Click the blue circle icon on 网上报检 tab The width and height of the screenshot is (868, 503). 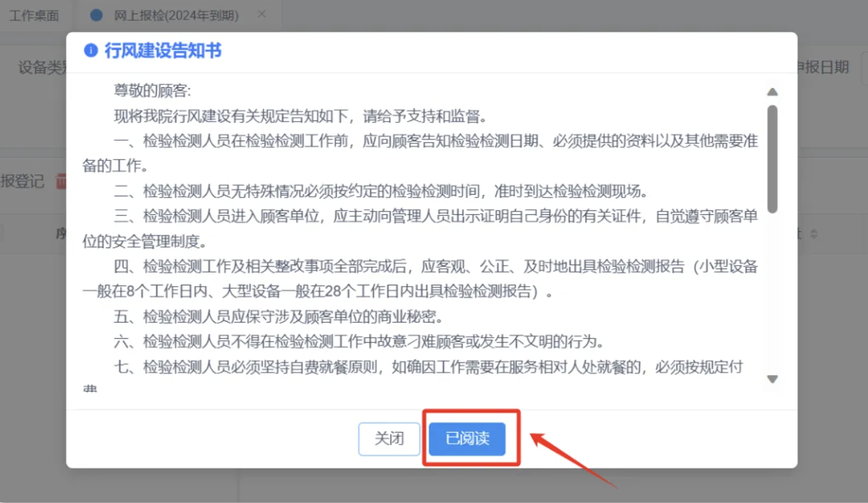97,15
